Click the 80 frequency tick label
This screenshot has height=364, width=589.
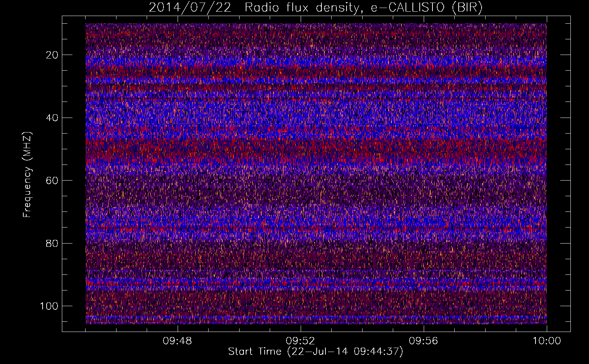point(52,243)
